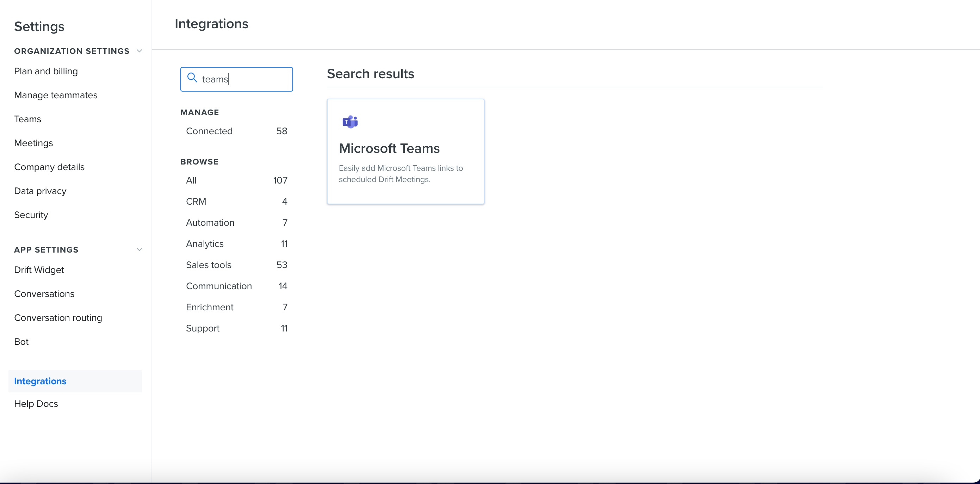
Task: Collapse the App Settings chevron
Action: (x=139, y=250)
